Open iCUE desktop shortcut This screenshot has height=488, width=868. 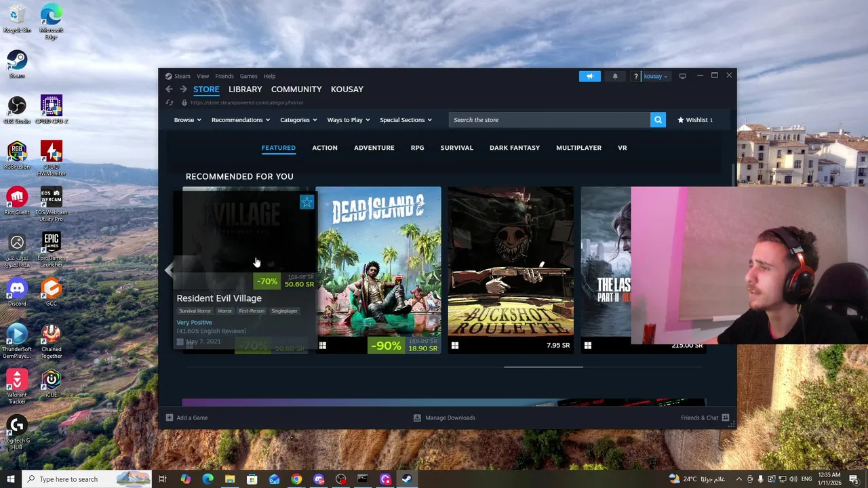pyautogui.click(x=51, y=383)
